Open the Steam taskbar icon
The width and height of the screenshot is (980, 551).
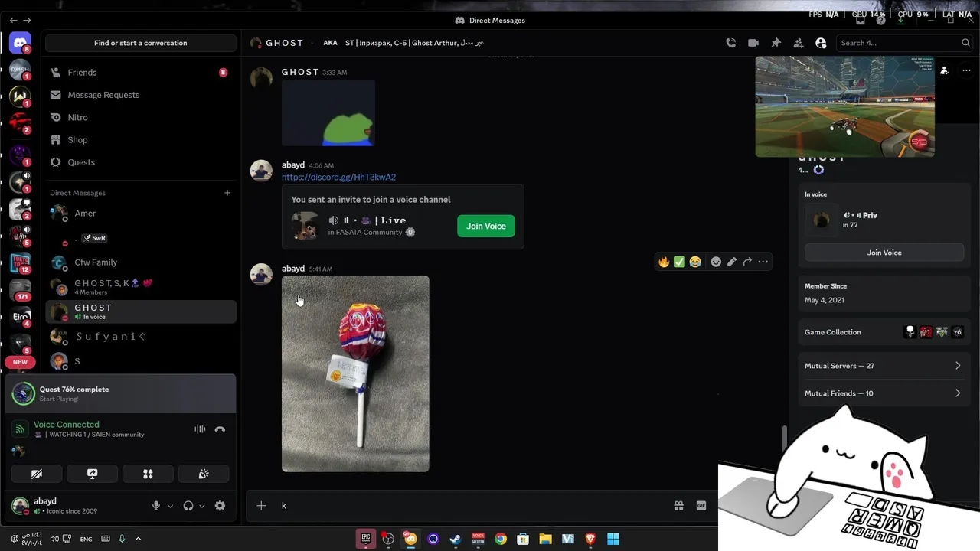coord(456,539)
